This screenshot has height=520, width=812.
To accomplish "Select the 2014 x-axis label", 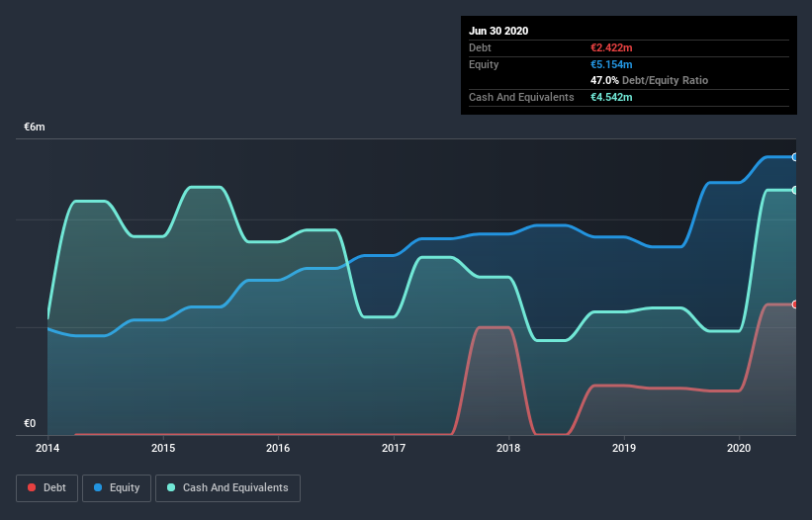I will [x=47, y=448].
